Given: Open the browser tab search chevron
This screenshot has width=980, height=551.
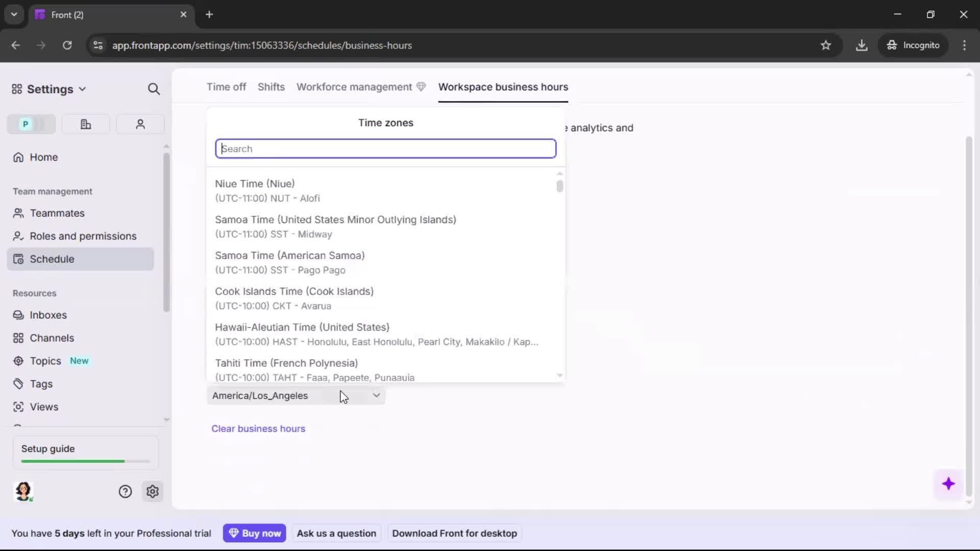Looking at the screenshot, I should [14, 14].
